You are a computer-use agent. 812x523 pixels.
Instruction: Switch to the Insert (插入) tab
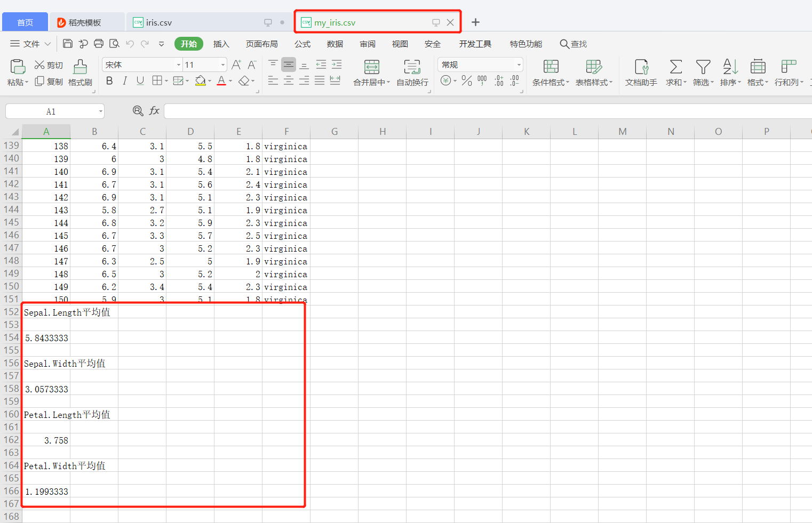221,44
